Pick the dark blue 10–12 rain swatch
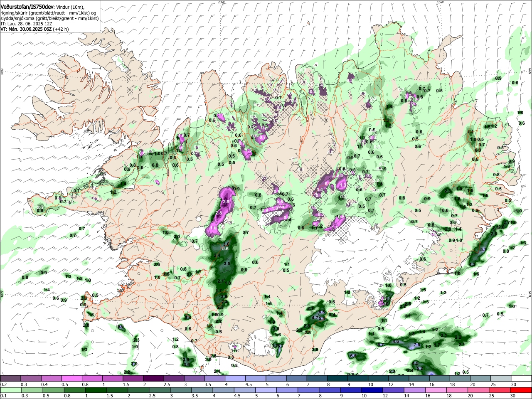 pos(372,390)
